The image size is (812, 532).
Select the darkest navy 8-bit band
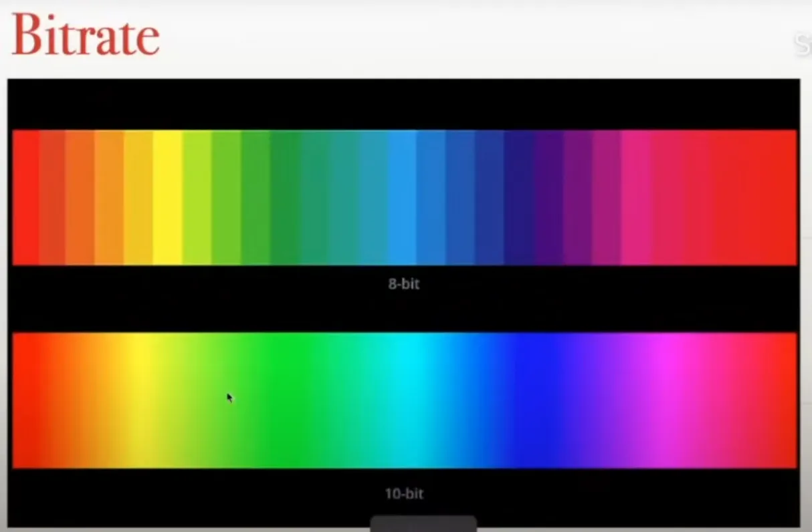point(519,197)
